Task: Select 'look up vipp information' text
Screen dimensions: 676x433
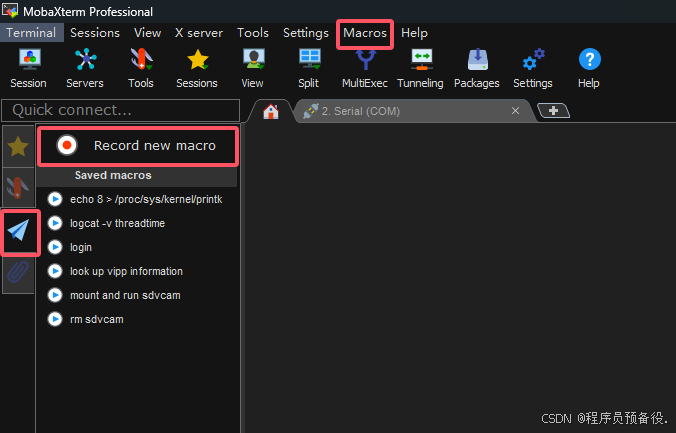Action: (x=126, y=271)
